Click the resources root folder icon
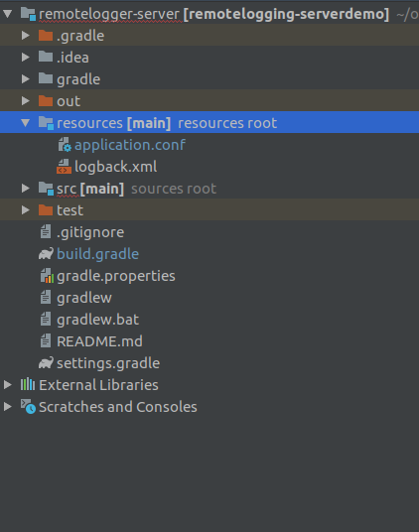Viewport: 419px width, 532px height. tap(46, 123)
